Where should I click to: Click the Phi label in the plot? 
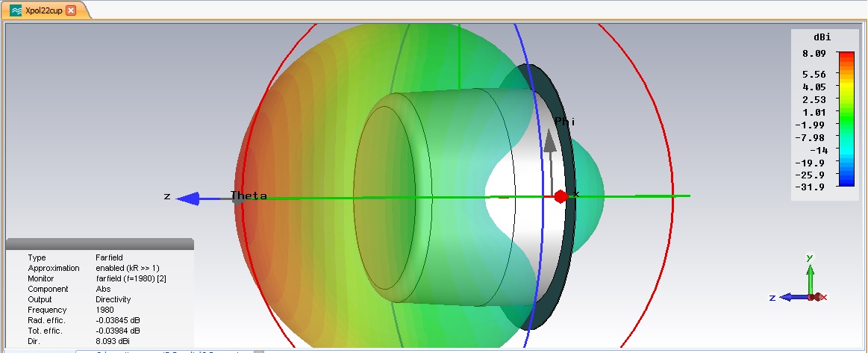pyautogui.click(x=565, y=121)
